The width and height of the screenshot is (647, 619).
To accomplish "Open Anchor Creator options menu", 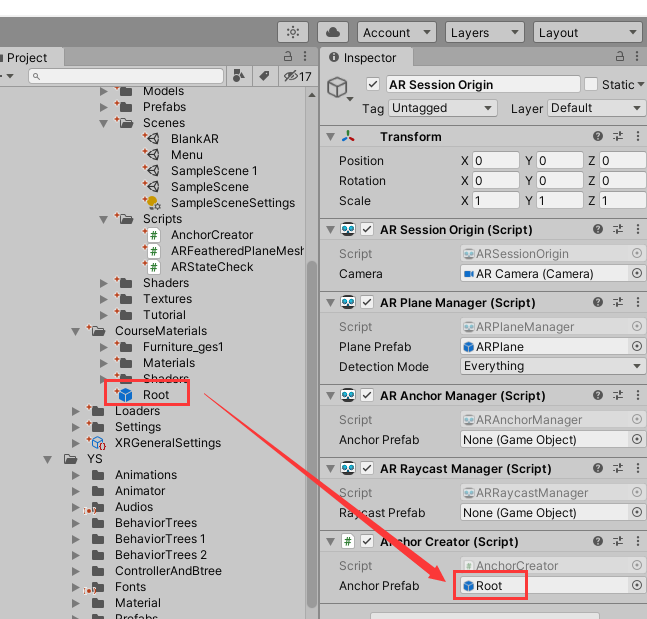I will tap(638, 541).
